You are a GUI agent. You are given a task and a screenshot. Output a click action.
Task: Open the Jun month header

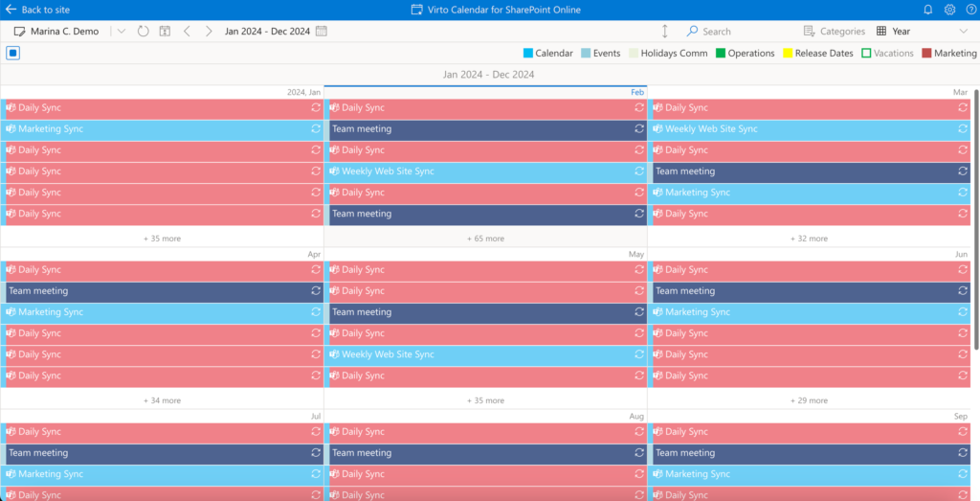961,254
